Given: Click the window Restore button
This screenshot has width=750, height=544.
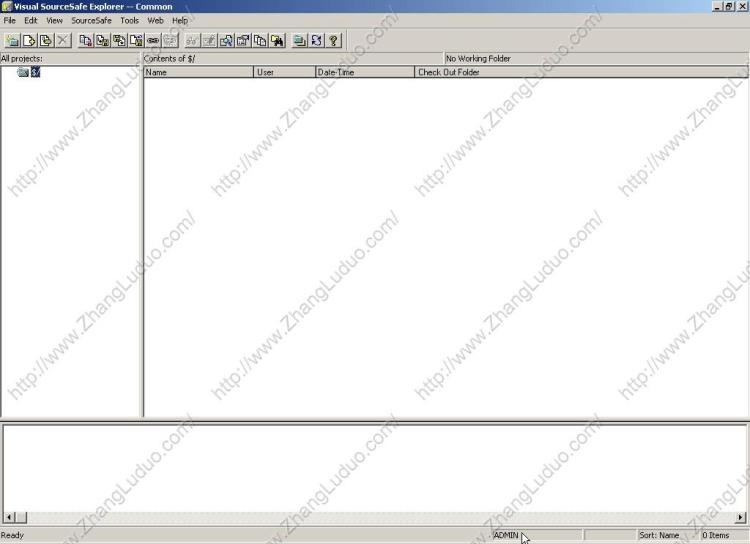Looking at the screenshot, I should coord(728,6).
